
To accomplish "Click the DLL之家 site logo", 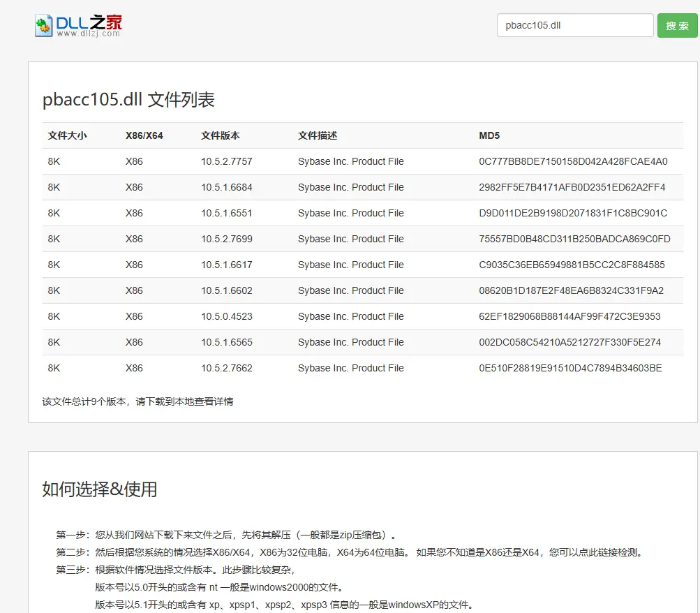I will coord(78,26).
